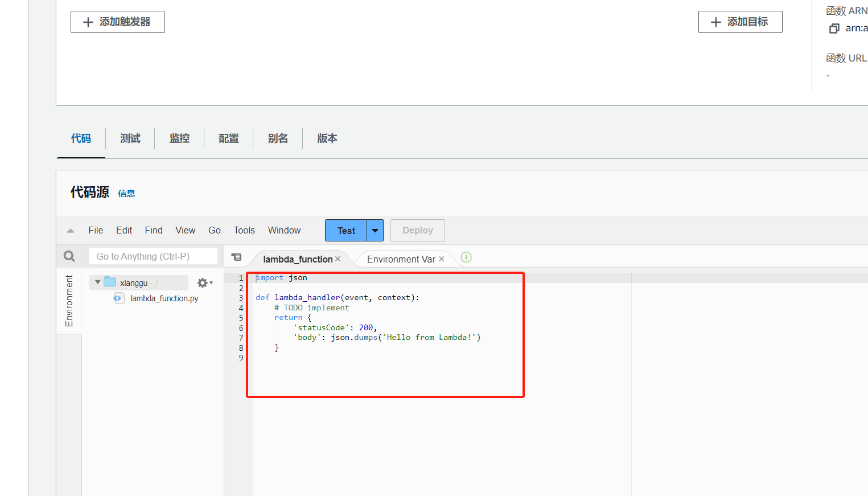Open the Edit menu
Screen dimensions: 868x496
pos(124,230)
